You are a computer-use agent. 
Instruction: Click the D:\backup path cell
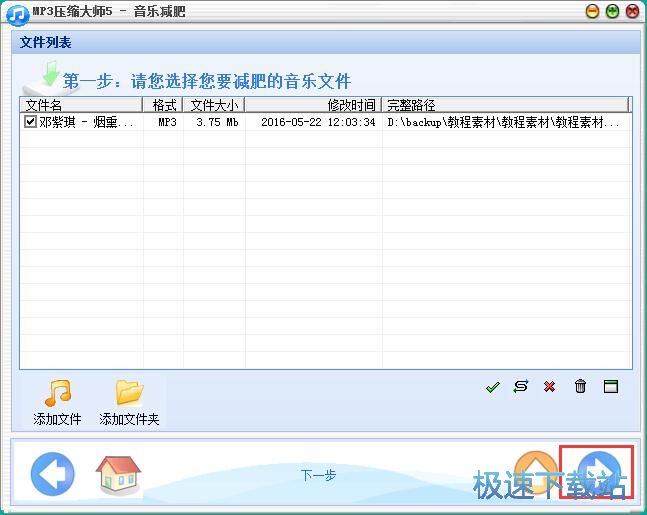(503, 122)
